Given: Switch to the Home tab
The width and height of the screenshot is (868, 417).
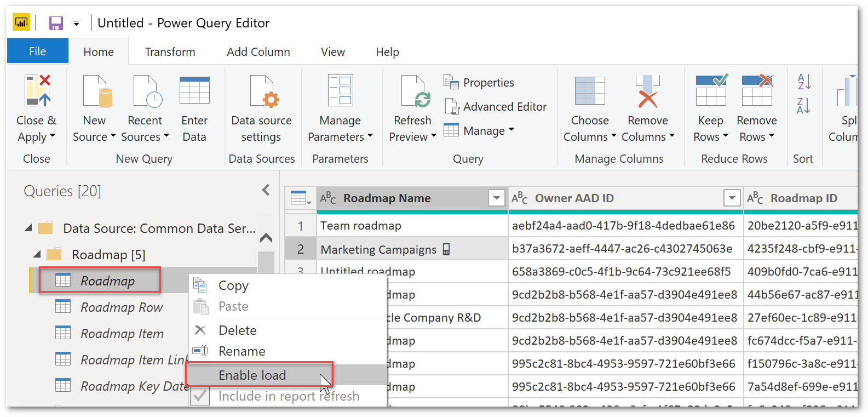Looking at the screenshot, I should click(x=99, y=52).
